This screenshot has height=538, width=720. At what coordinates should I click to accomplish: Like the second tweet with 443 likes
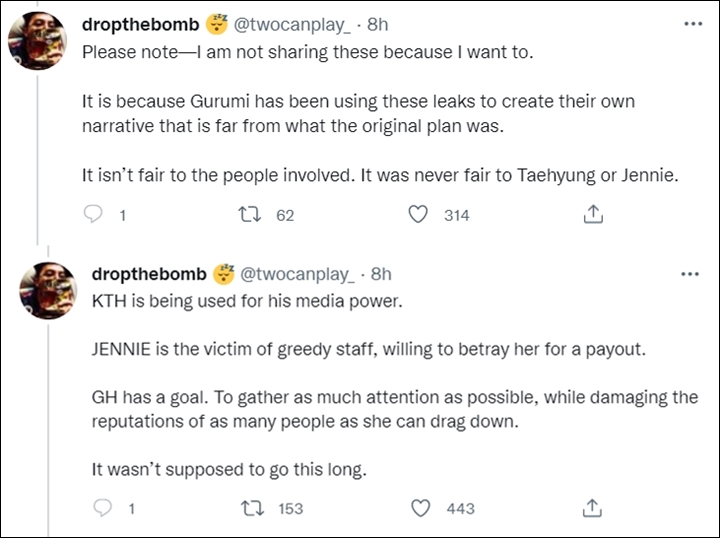point(420,508)
